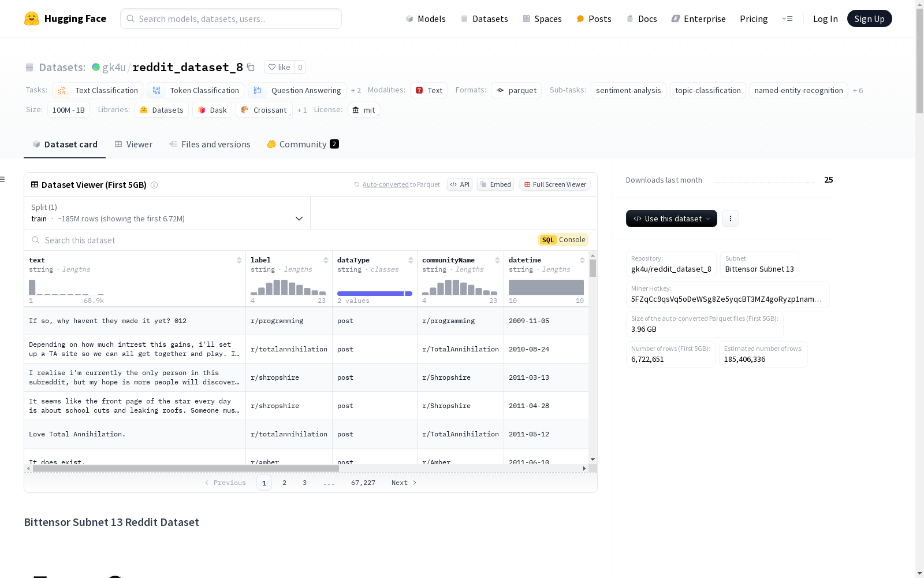Image resolution: width=924 pixels, height=578 pixels.
Task: Open the navigation overflow menu icon
Action: click(x=787, y=18)
